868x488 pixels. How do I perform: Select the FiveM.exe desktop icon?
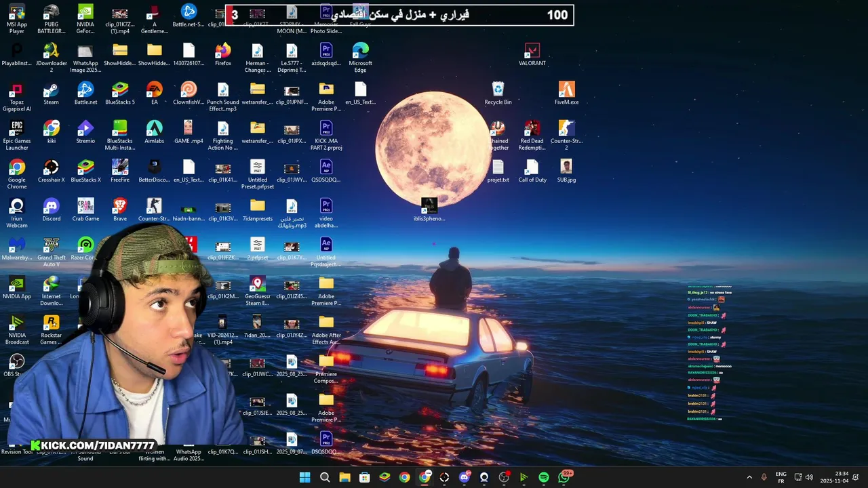pyautogui.click(x=566, y=94)
